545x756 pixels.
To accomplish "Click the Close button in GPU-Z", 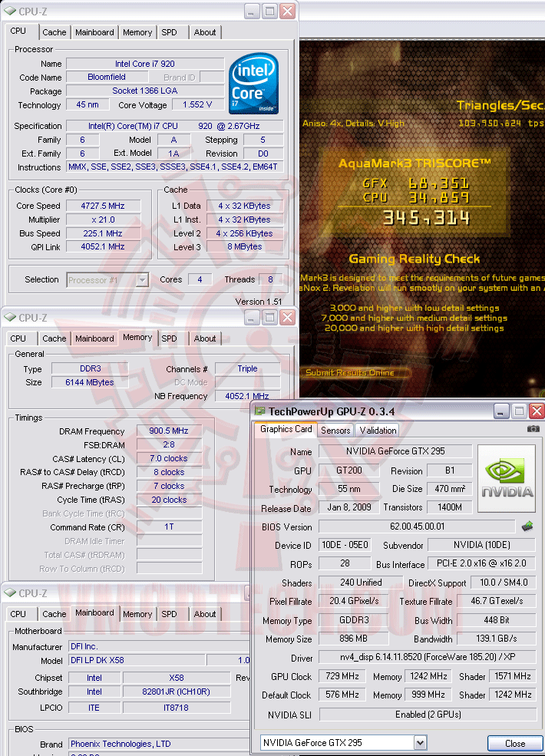I will point(515,743).
